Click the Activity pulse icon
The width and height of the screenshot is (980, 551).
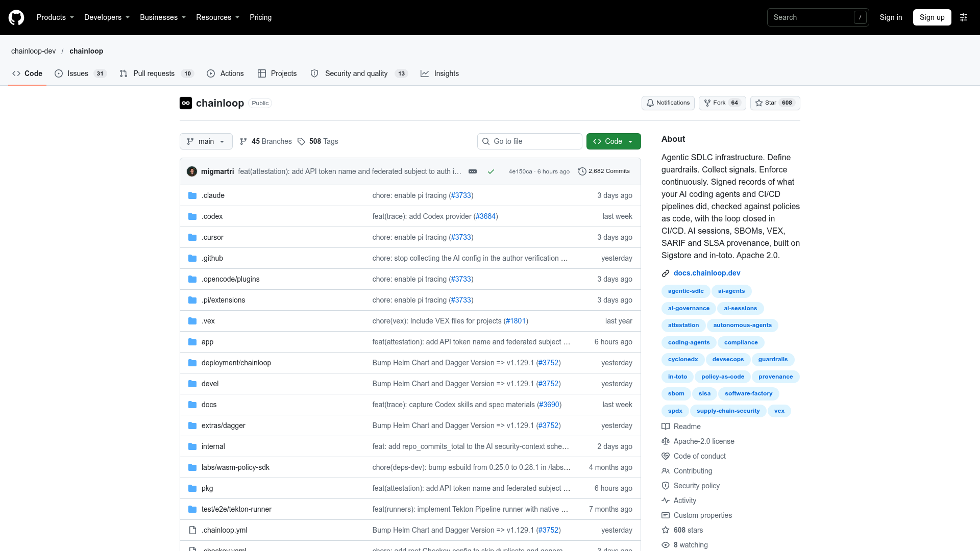pyautogui.click(x=666, y=500)
